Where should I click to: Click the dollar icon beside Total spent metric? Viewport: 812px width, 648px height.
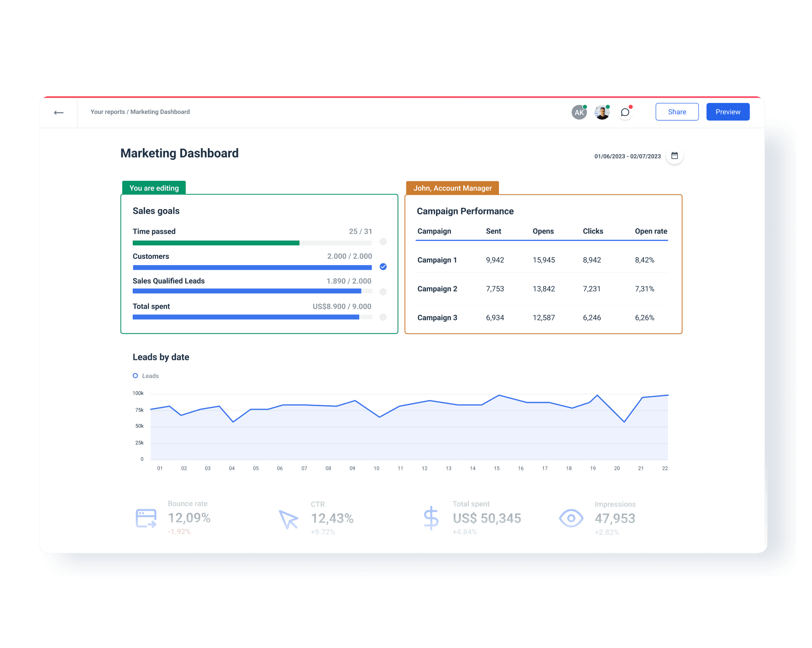click(431, 518)
